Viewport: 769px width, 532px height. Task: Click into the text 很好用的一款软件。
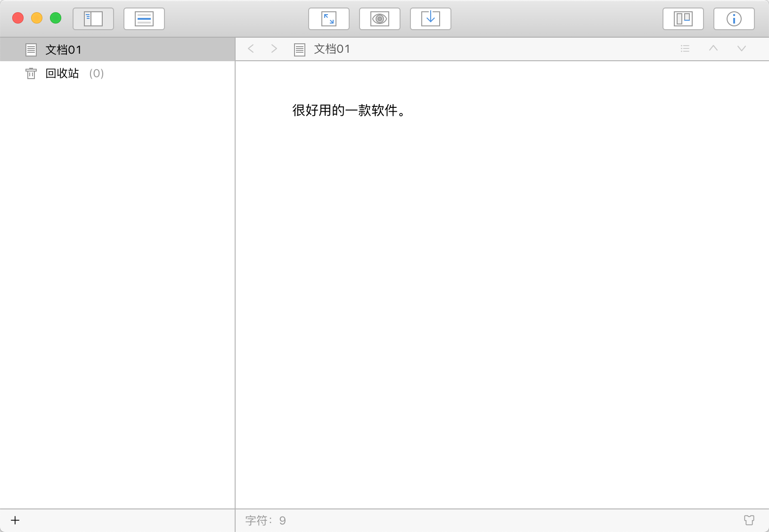(x=349, y=111)
